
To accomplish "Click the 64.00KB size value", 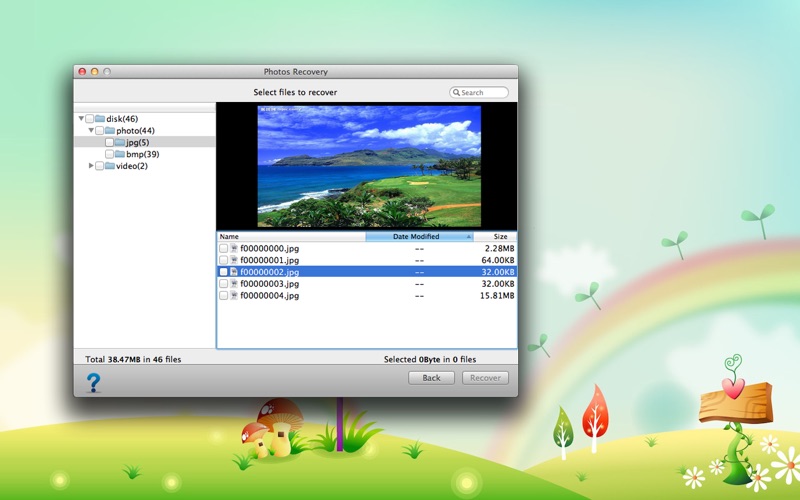I will [x=498, y=260].
